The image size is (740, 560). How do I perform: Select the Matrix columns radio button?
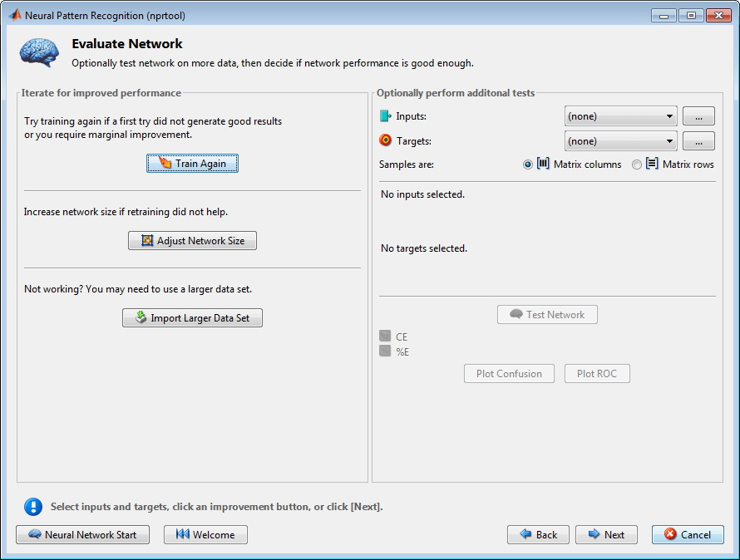pos(528,165)
